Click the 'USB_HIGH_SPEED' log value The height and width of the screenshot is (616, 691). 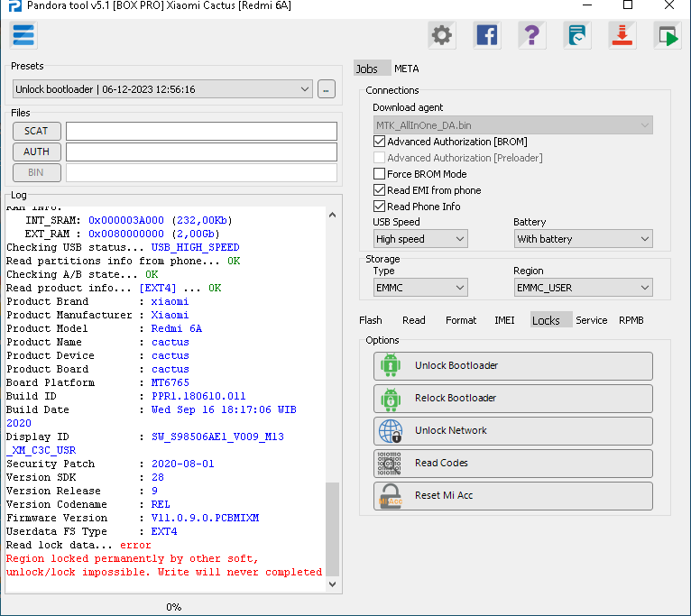(195, 247)
